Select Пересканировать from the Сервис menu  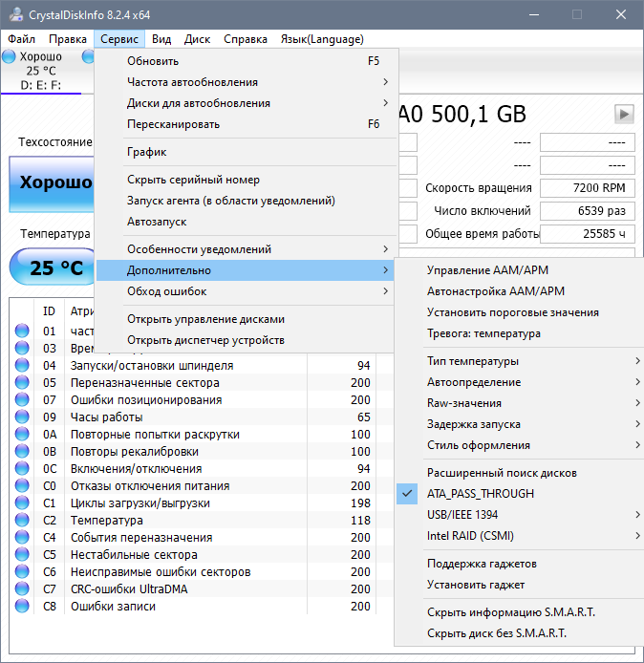click(174, 124)
